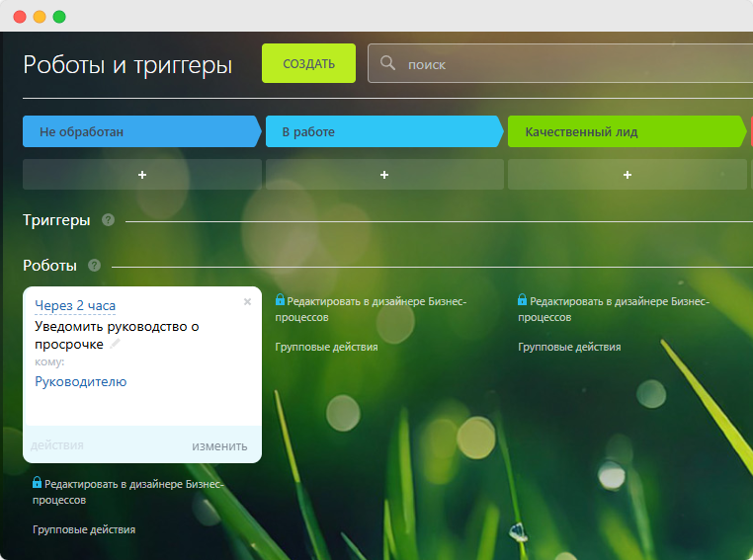
Task: Click the lock icon below the robot card
Action: 37,482
